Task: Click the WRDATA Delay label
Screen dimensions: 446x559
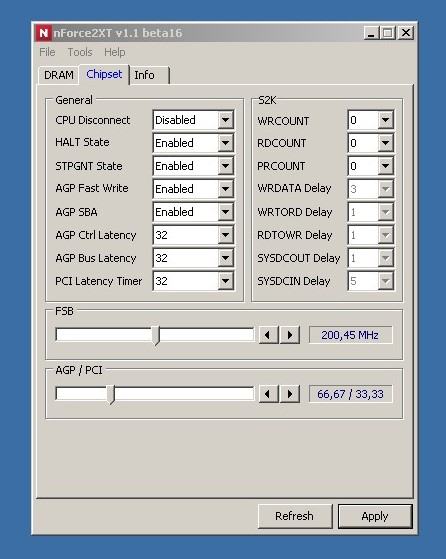Action: [294, 188]
